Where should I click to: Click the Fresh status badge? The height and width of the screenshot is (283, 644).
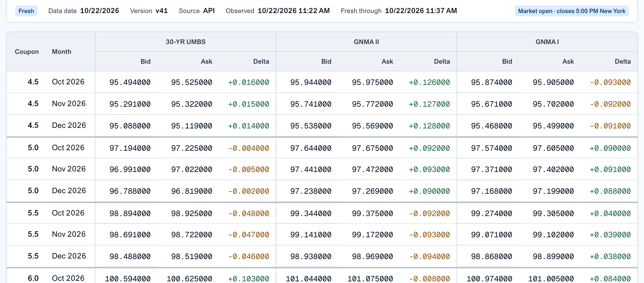point(26,11)
